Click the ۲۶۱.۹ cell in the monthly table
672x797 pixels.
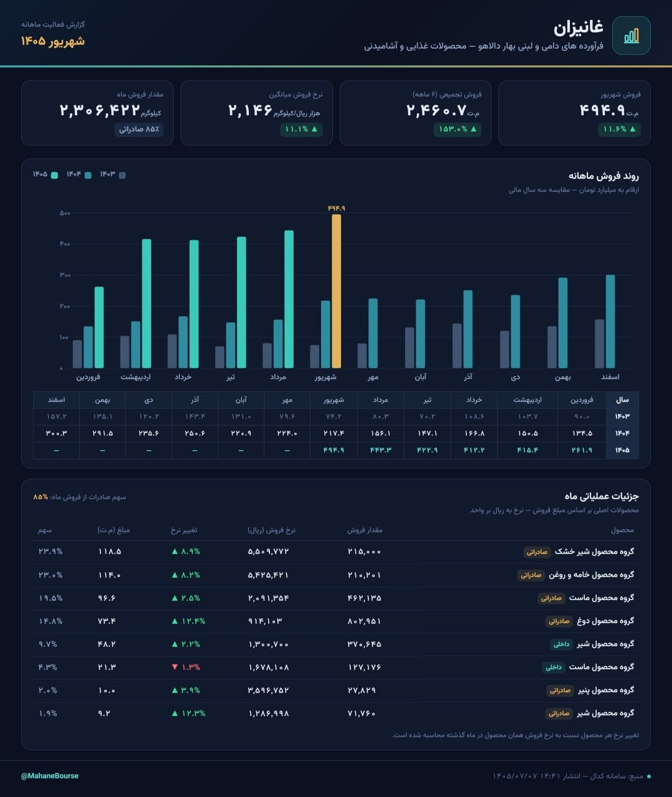[583, 450]
